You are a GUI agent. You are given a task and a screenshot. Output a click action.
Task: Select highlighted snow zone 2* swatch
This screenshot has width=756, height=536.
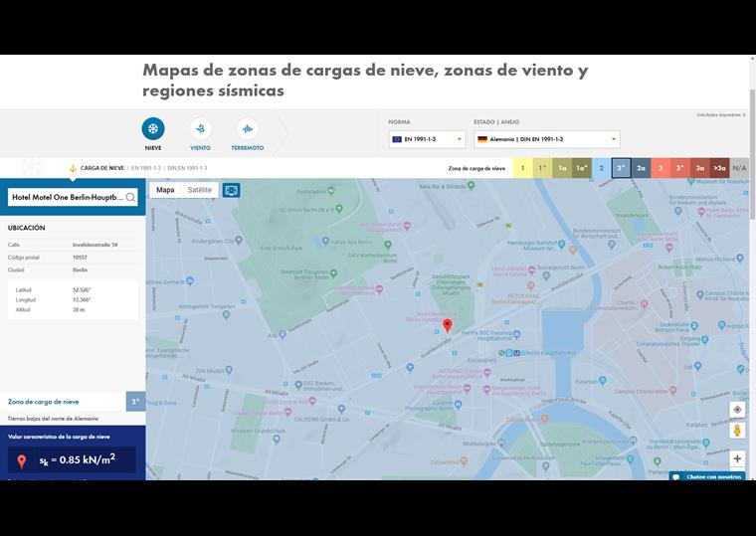tap(621, 168)
